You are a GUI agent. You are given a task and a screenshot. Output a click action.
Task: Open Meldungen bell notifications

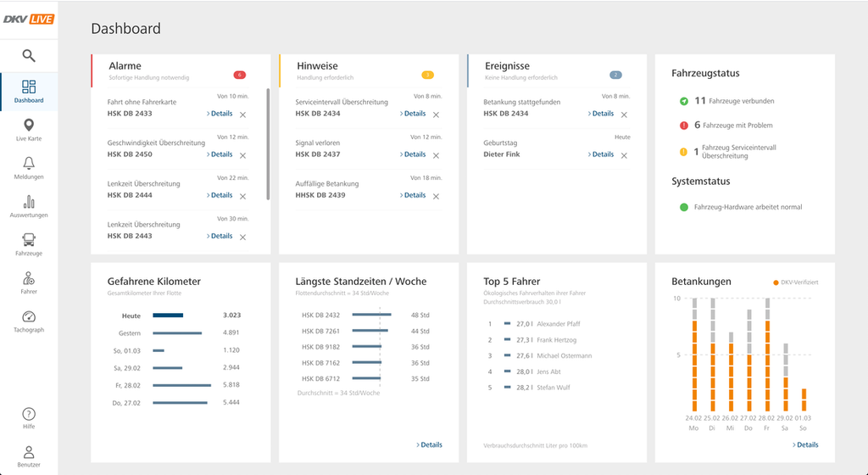point(29,168)
